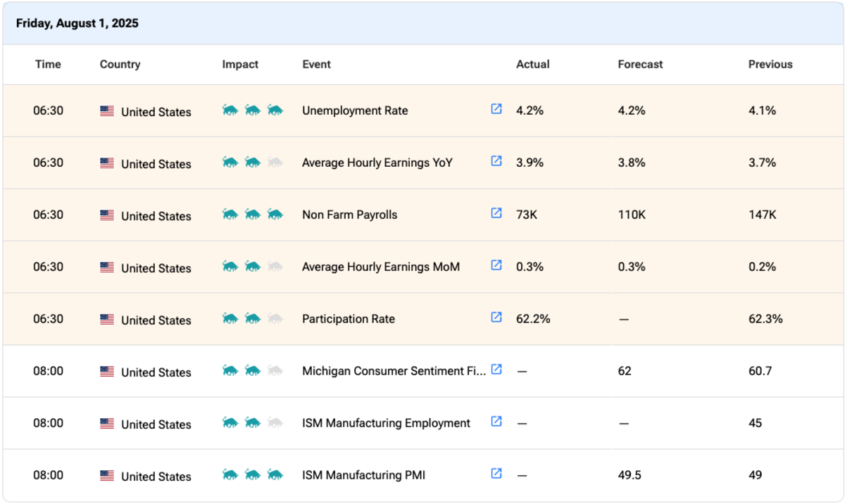Click United States flag in Unemployment Rate row
Viewport: 845px width, 504px height.
[107, 111]
